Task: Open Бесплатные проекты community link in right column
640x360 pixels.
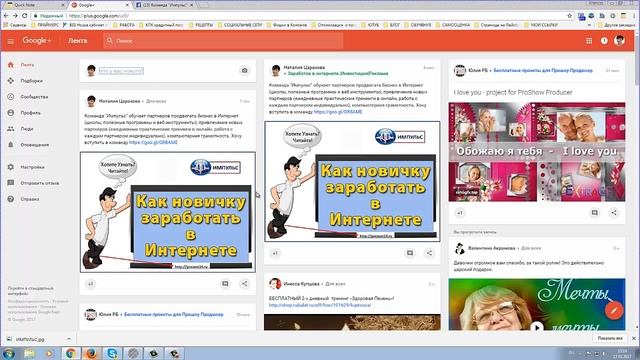Action: pos(543,70)
